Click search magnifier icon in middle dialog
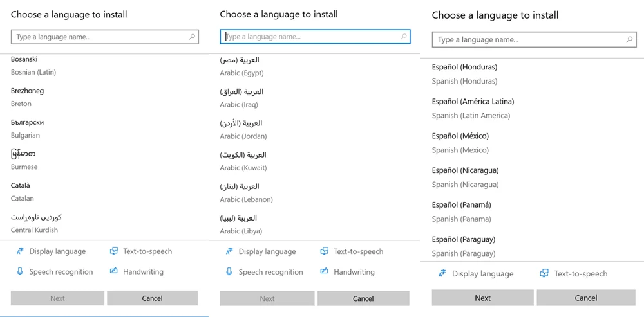644x317 pixels. pos(404,37)
